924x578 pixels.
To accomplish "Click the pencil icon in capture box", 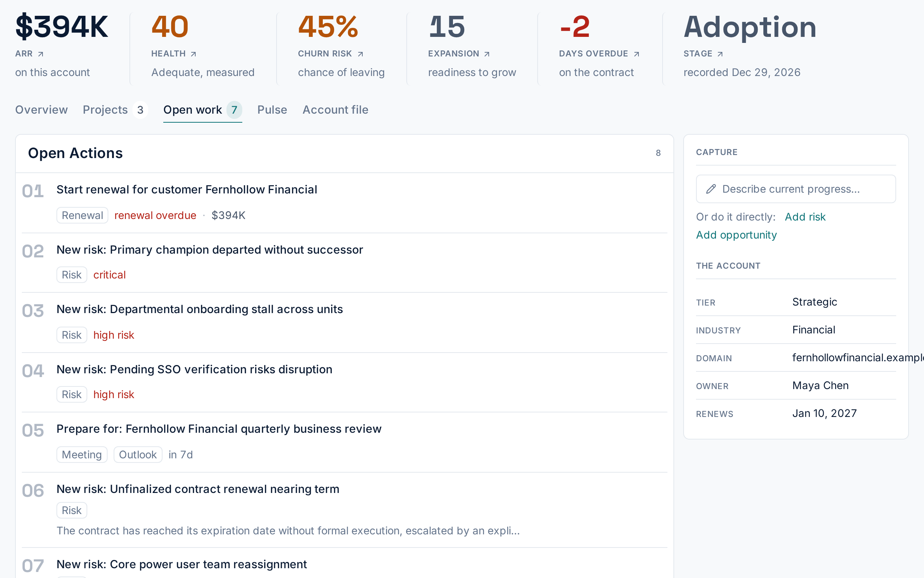I will pyautogui.click(x=711, y=189).
